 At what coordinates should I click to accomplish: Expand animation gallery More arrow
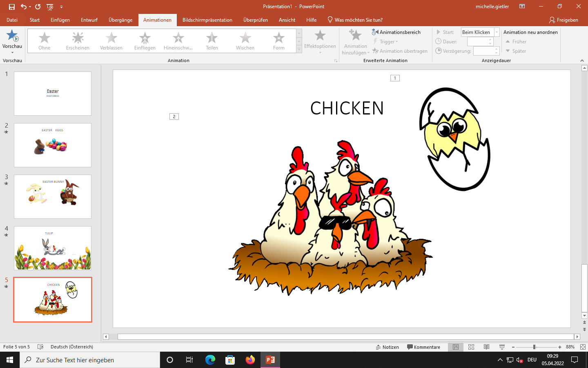point(299,49)
